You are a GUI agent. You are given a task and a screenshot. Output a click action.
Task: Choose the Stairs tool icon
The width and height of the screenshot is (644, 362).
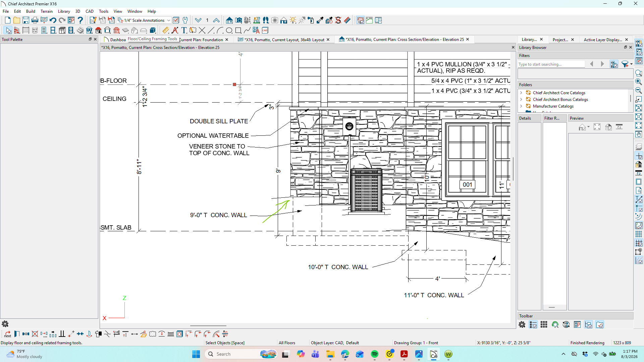[x=80, y=31]
